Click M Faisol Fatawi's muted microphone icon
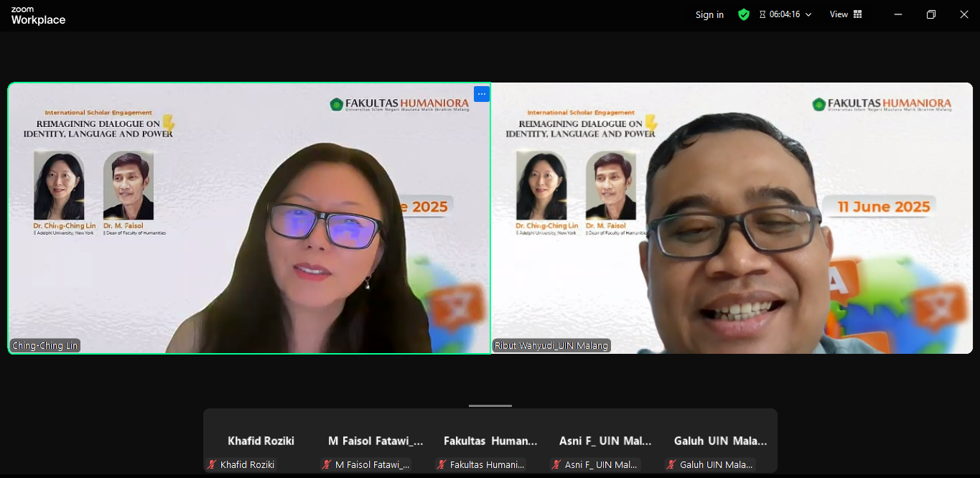The width and height of the screenshot is (980, 478). pos(327,464)
